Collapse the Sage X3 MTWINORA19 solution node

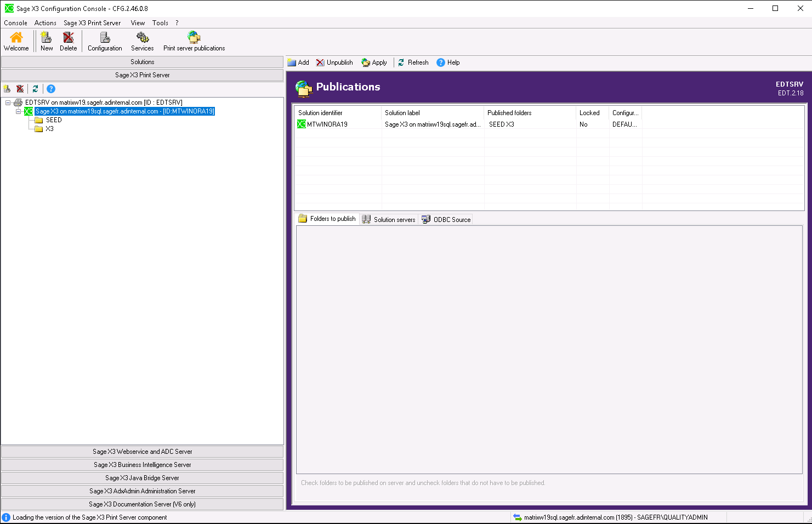(x=18, y=111)
